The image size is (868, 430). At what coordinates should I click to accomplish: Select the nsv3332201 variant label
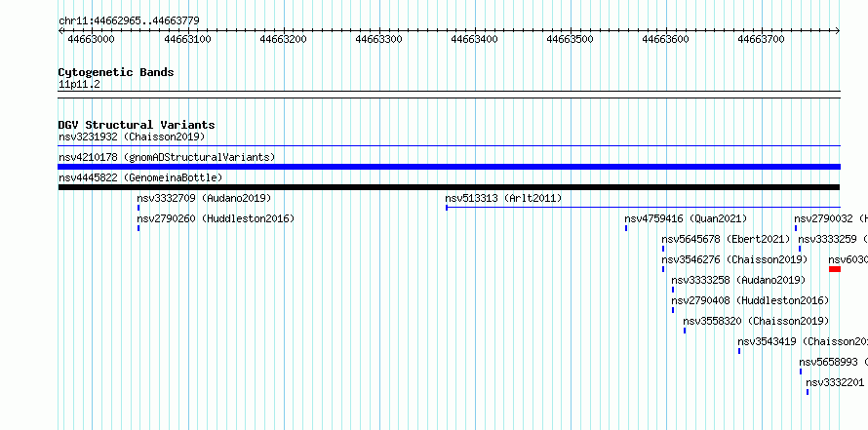835,382
